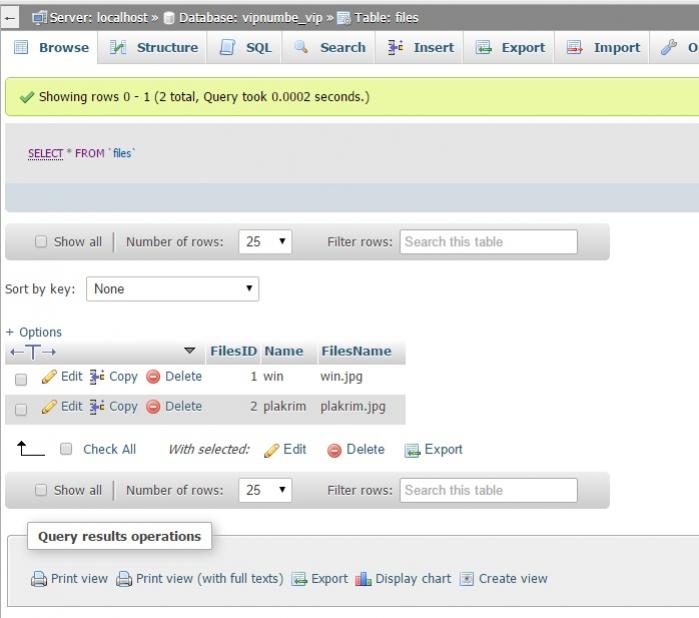Screen dimensions: 699x618
Task: Select the plakrim row checkbox
Action: point(21,409)
